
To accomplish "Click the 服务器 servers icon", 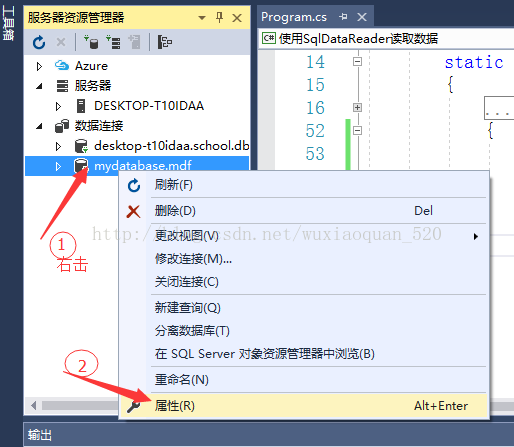I will 62,86.
